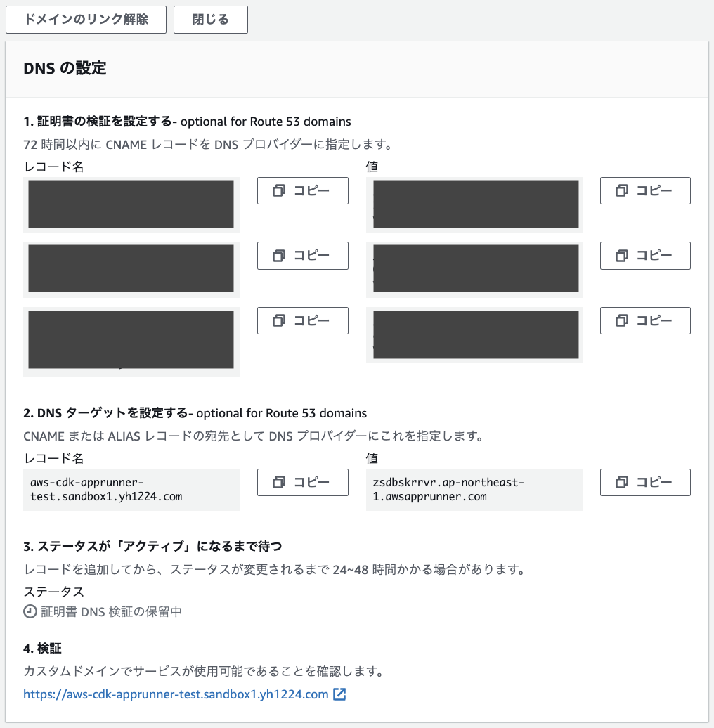Copy the third certificate validation value

[644, 320]
